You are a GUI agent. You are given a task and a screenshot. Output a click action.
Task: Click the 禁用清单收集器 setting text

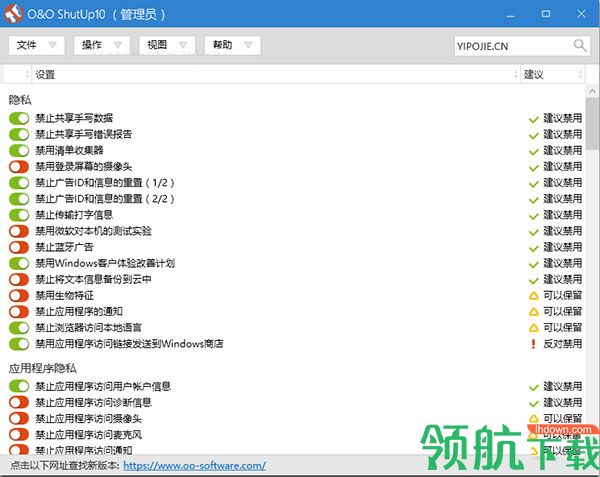69,150
